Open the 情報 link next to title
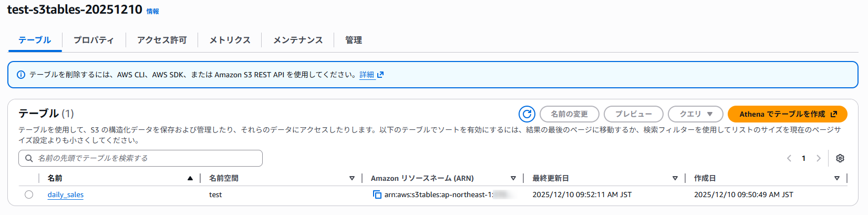The height and width of the screenshot is (215, 868). [x=152, y=12]
